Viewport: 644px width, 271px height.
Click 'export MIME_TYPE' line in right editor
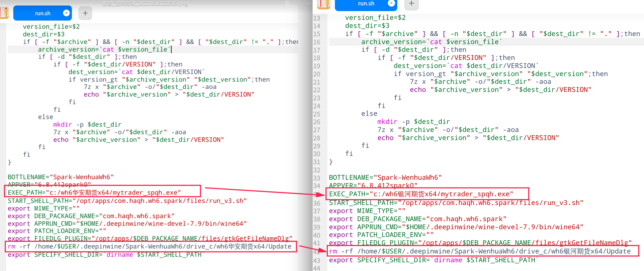pos(367,211)
